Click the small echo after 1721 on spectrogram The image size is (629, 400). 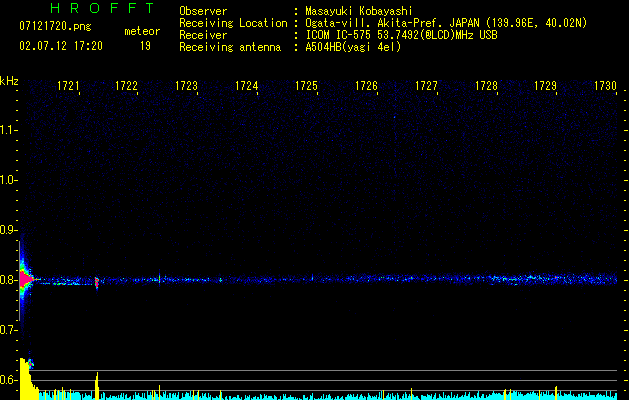(x=96, y=282)
